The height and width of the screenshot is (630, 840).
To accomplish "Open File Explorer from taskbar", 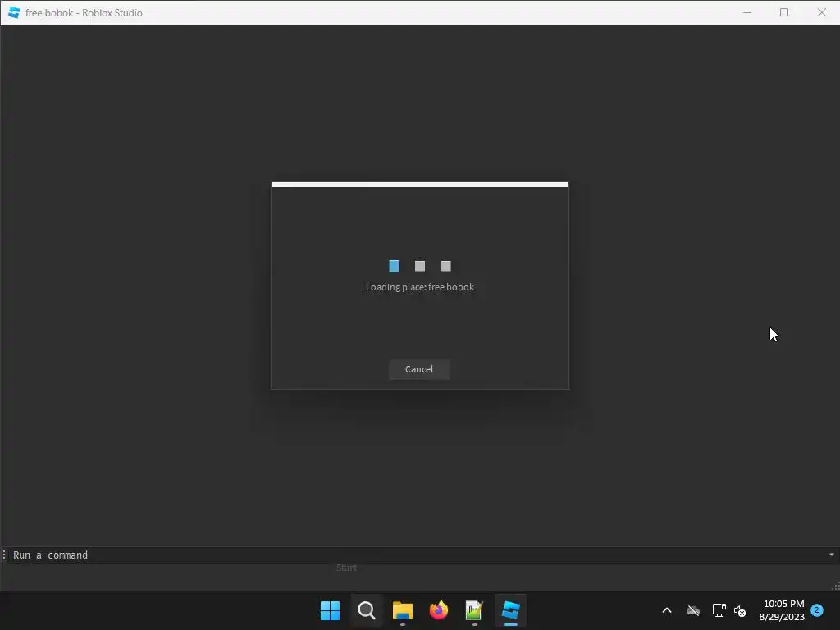I will 402,610.
